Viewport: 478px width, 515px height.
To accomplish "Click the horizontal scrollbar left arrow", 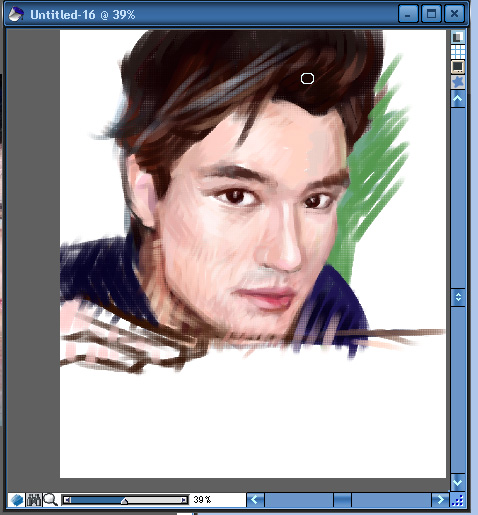I will (255, 500).
